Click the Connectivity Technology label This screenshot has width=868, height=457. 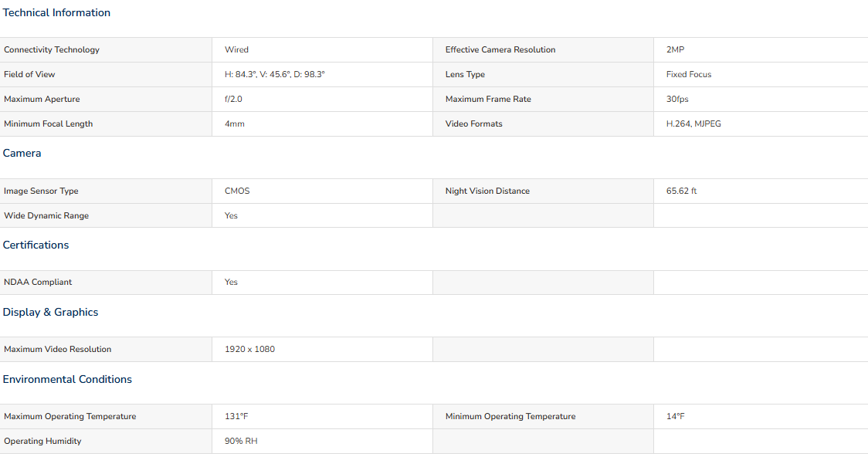(x=52, y=50)
